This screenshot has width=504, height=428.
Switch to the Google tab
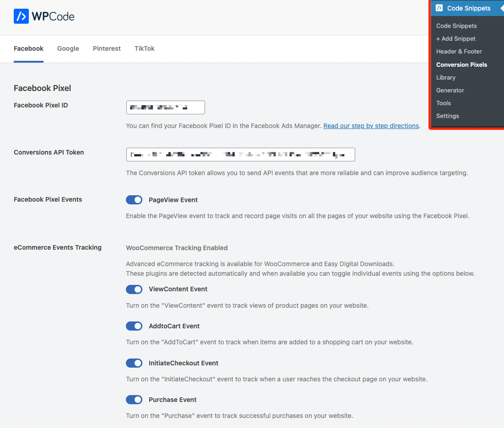[x=68, y=48]
